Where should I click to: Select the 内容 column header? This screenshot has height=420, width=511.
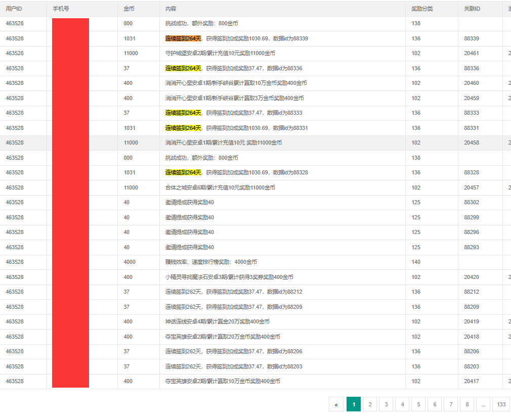[x=171, y=9]
